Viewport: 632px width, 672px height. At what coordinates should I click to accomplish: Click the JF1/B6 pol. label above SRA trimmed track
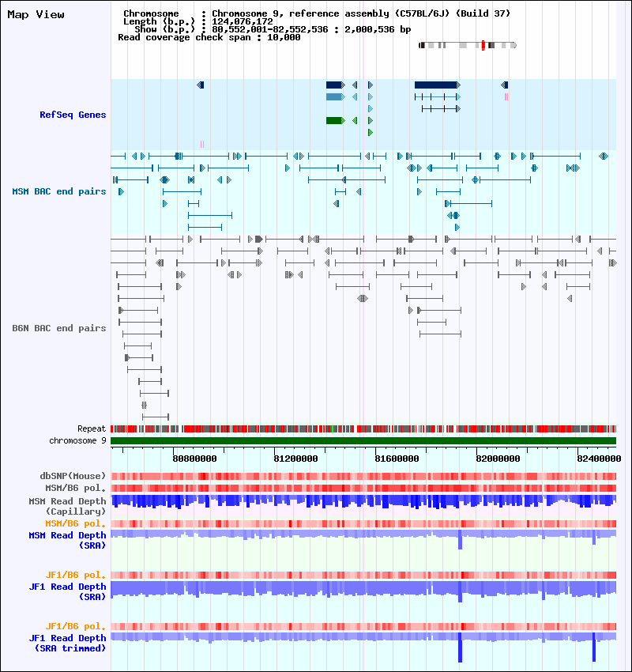click(x=75, y=627)
